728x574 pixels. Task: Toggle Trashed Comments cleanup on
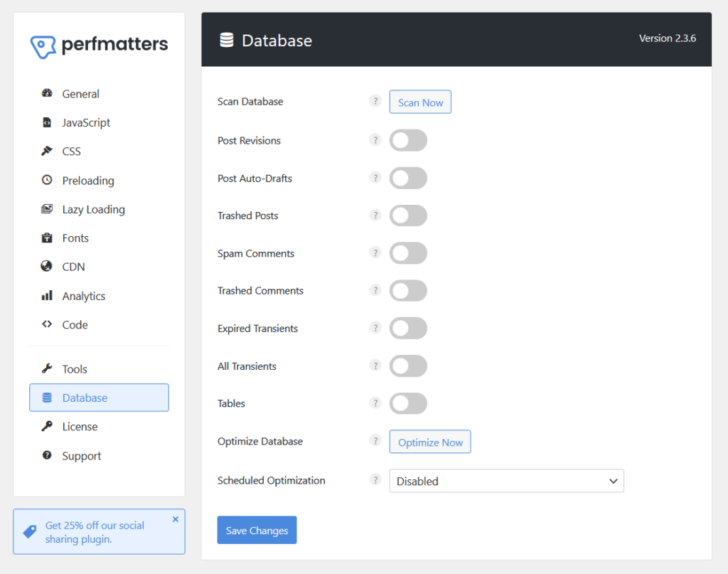pyautogui.click(x=408, y=291)
